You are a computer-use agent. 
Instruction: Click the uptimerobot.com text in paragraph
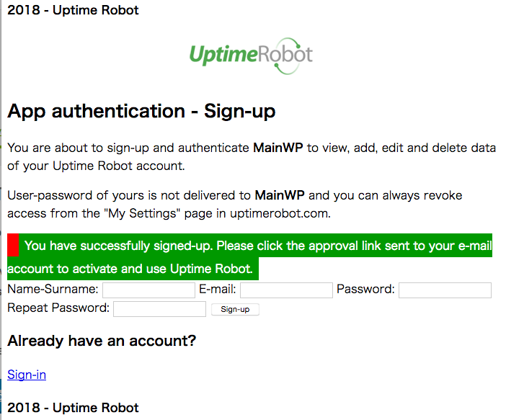[280, 213]
